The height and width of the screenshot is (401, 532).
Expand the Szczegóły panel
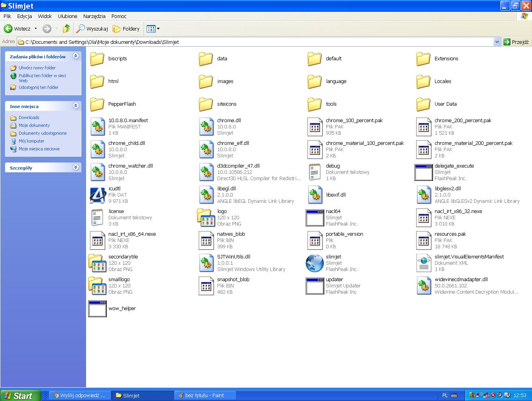pyautogui.click(x=76, y=167)
